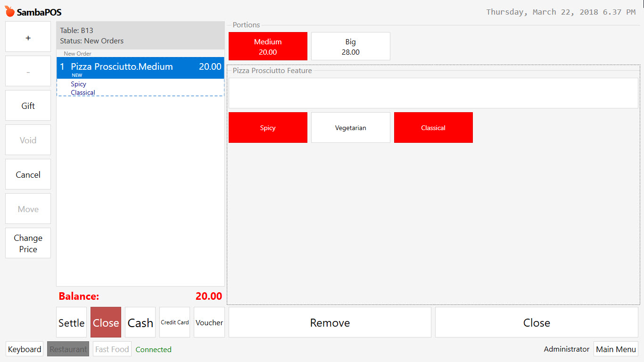Switch to the Fast Food department
Viewport: 644px width, 362px height.
pos(112,349)
